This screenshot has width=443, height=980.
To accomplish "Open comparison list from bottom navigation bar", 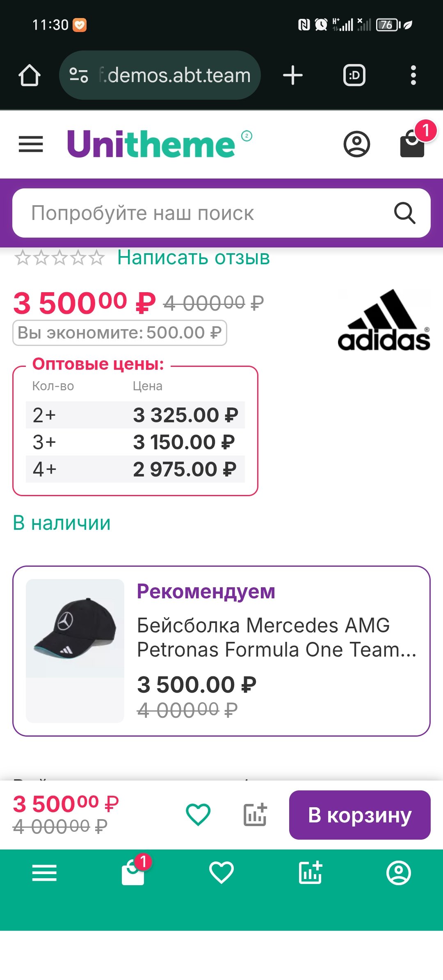I will tap(311, 873).
